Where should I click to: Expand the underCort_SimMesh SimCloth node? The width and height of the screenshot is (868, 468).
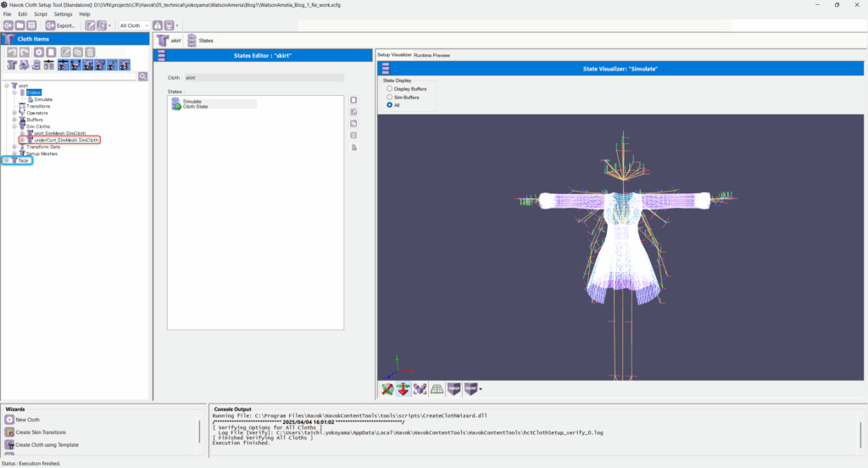click(22, 140)
